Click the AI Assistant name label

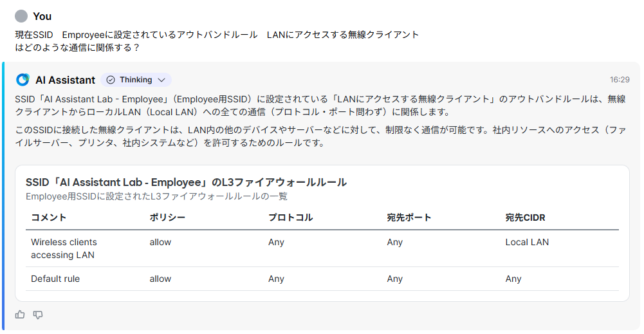click(x=66, y=80)
